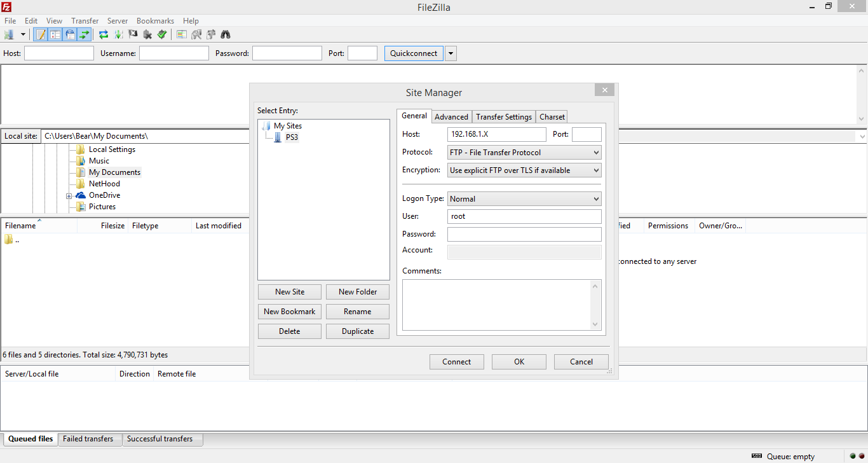Select the NetHood folder in local tree
868x463 pixels.
[104, 184]
